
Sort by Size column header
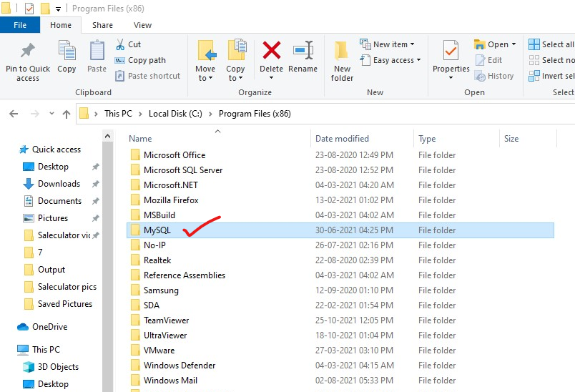point(528,139)
